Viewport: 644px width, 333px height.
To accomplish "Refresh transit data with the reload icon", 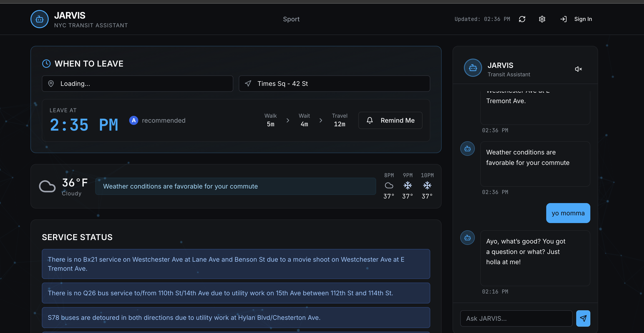I will (x=522, y=19).
